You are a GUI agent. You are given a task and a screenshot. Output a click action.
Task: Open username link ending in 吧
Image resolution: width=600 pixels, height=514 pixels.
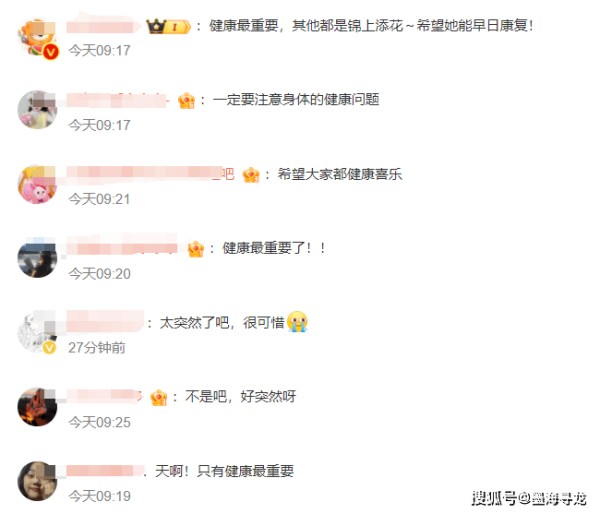pos(150,173)
